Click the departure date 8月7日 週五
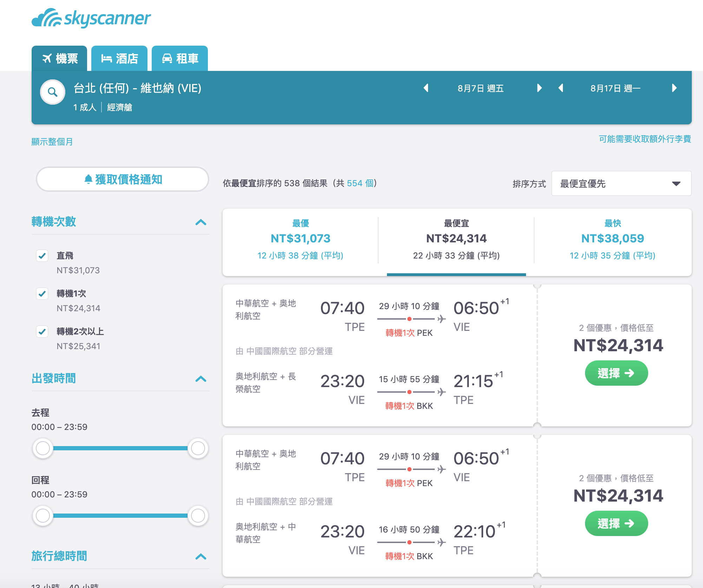This screenshot has width=703, height=588. pos(481,88)
